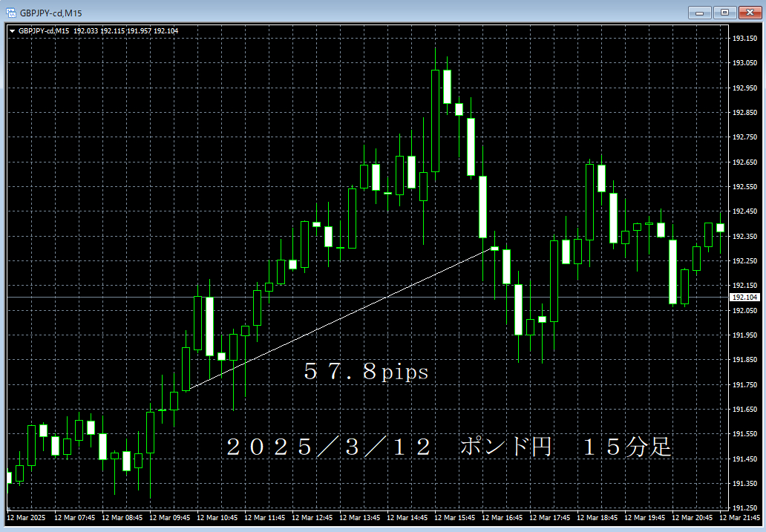Click the 191.250 price axis label
The height and width of the screenshot is (532, 766).
click(x=744, y=508)
